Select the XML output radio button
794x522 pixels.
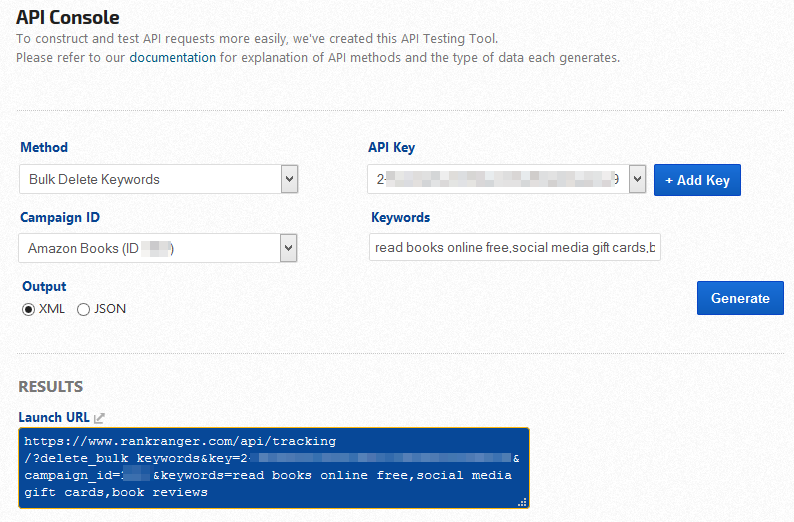pos(28,309)
